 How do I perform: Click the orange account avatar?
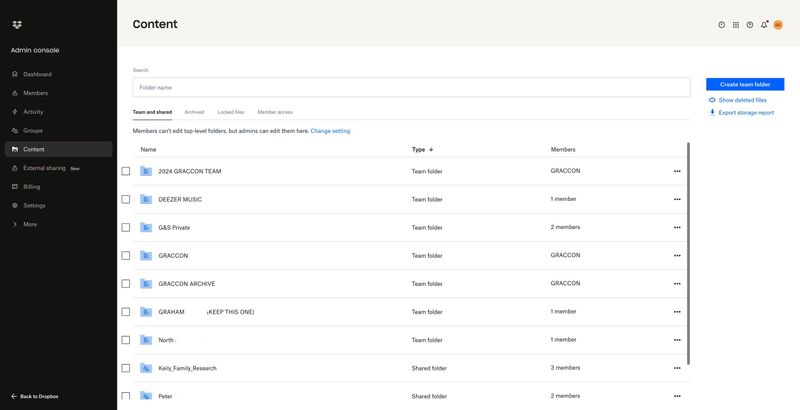(x=778, y=24)
